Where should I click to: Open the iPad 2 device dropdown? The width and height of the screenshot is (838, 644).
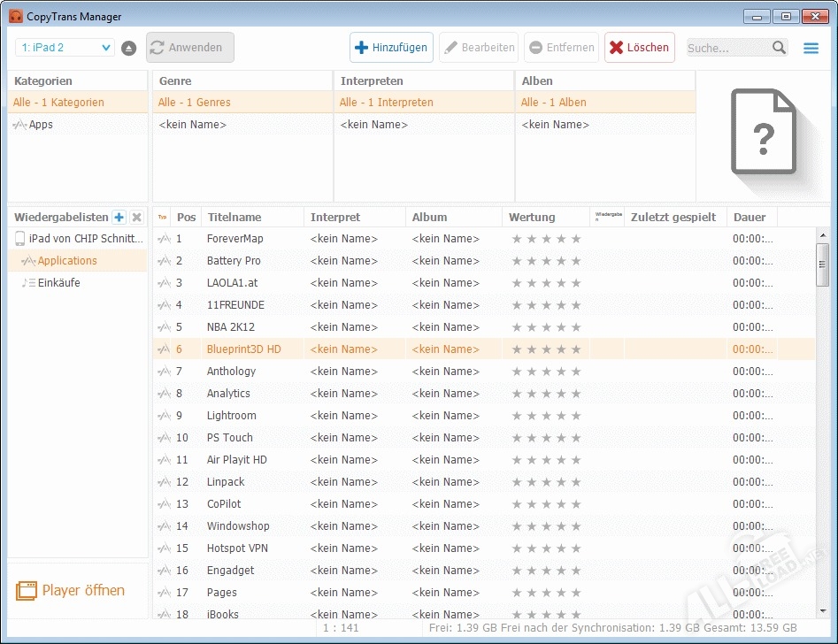tap(65, 48)
